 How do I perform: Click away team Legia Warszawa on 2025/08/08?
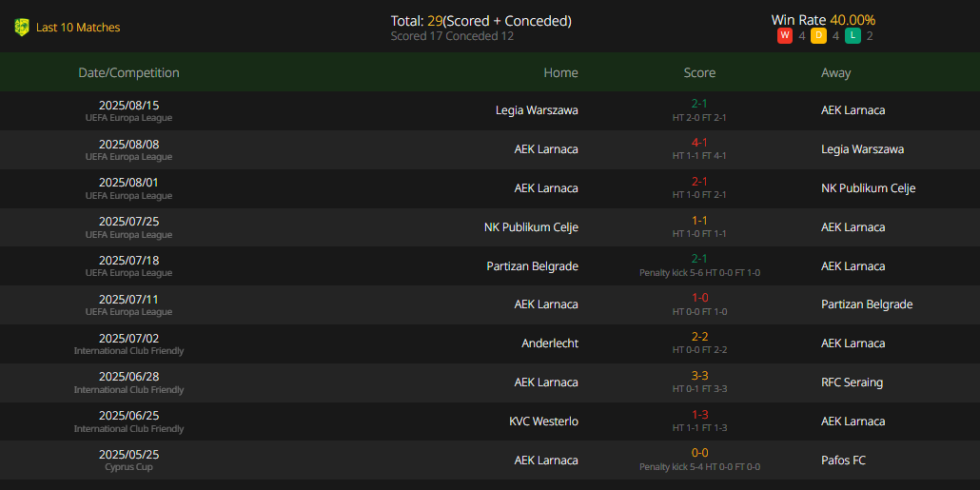pos(863,149)
